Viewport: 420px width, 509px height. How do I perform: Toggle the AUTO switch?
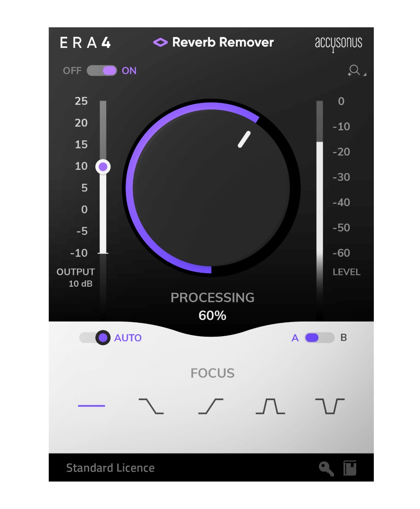95,338
